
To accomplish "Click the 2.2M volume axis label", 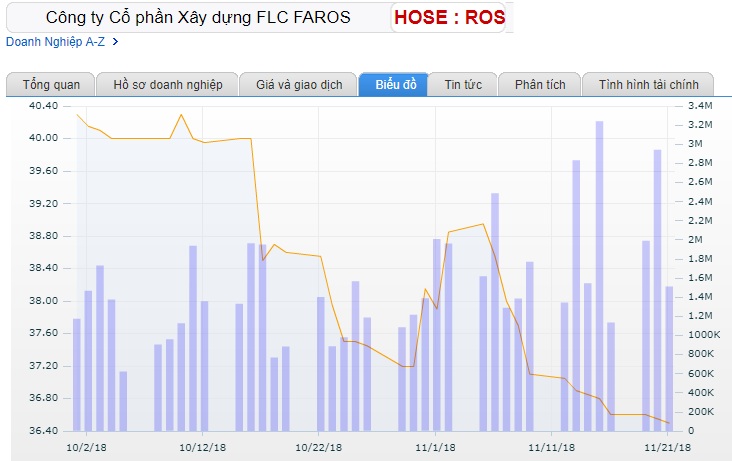I will 700,220.
